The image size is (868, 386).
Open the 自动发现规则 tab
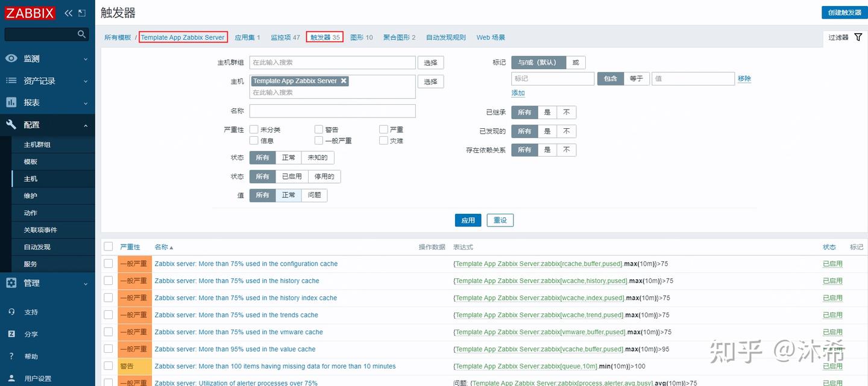[446, 37]
